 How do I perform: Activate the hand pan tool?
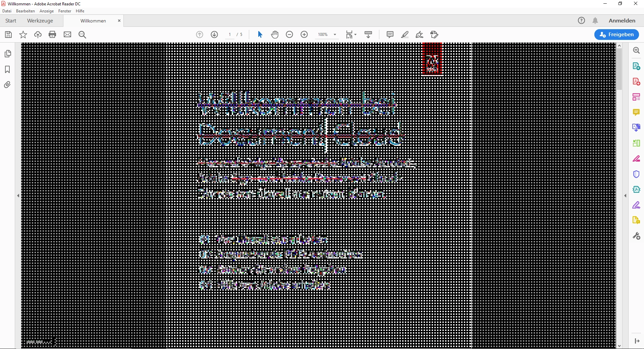pyautogui.click(x=275, y=35)
